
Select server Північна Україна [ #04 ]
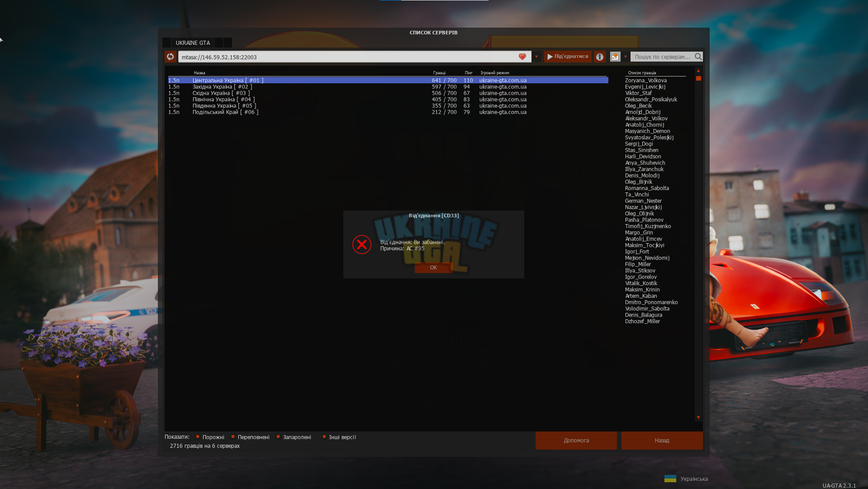(388, 99)
